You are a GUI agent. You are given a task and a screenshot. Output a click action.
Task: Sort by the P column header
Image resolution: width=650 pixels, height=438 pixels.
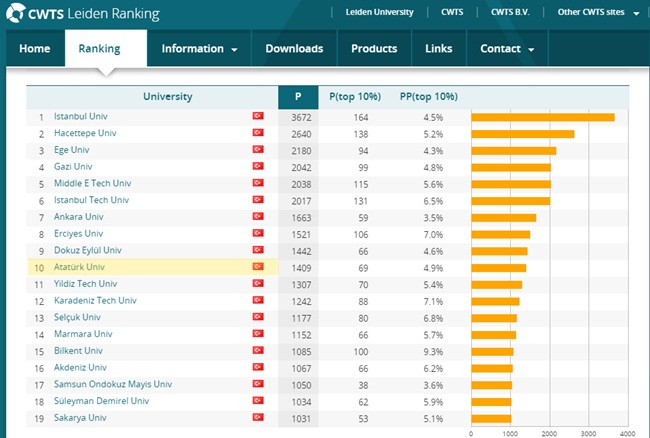[298, 97]
